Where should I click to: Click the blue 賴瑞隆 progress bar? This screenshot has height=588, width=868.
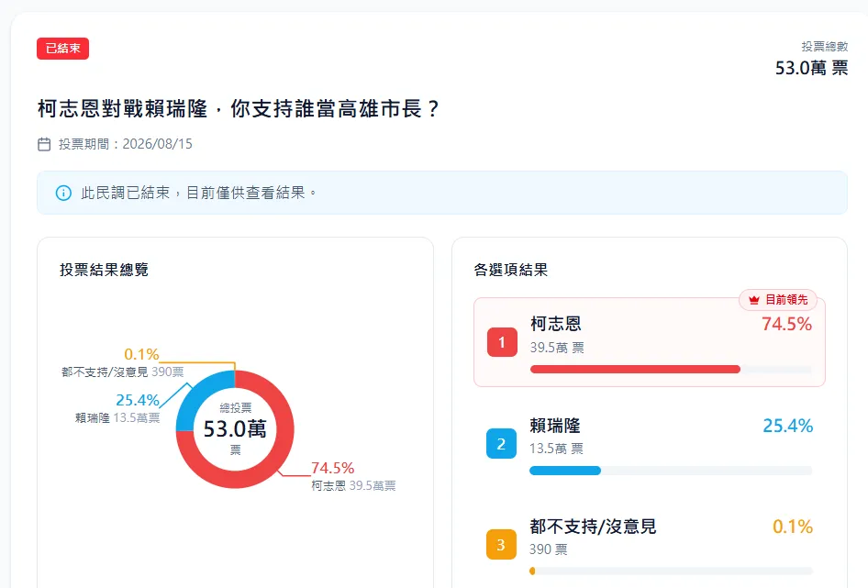pyautogui.click(x=565, y=471)
